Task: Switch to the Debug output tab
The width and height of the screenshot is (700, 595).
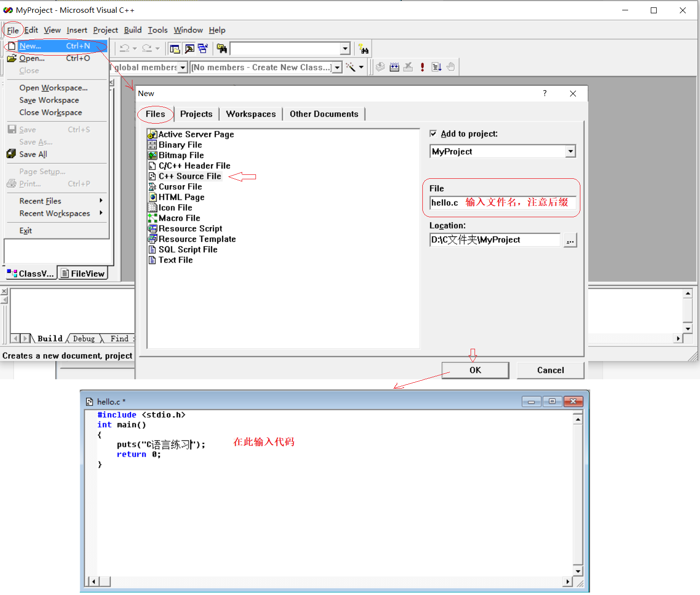Action: pos(84,338)
